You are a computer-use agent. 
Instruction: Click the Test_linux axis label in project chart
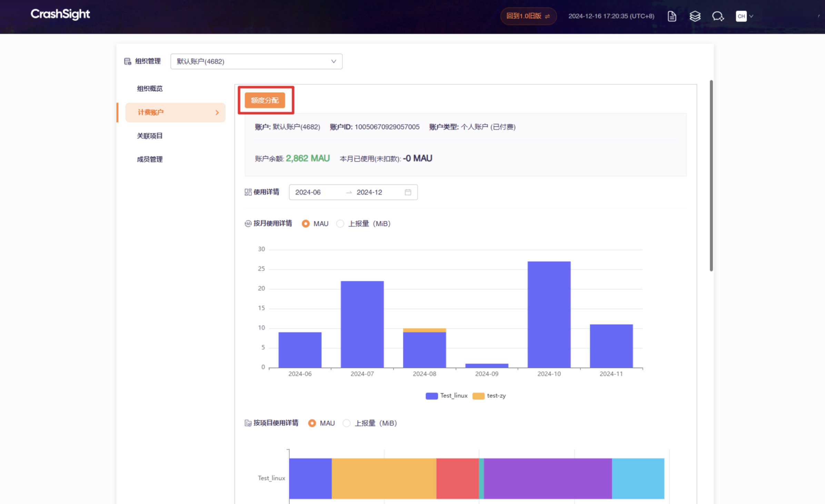tap(271, 478)
